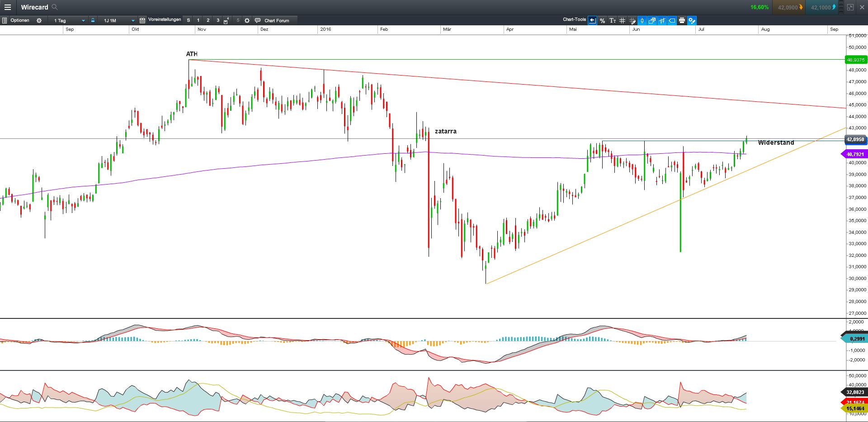Toggle the chart grid icon
This screenshot has width=868, height=422.
[623, 20]
